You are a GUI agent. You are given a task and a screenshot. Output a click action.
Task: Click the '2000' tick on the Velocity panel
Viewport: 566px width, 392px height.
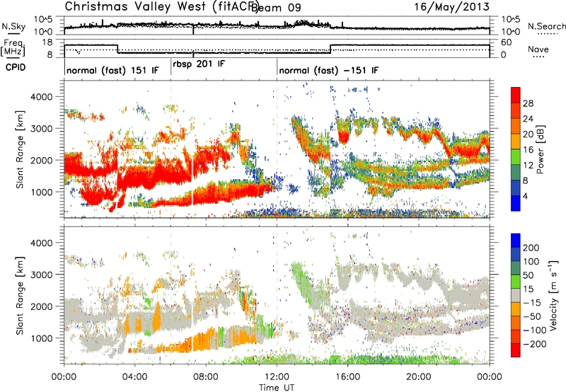pos(41,306)
